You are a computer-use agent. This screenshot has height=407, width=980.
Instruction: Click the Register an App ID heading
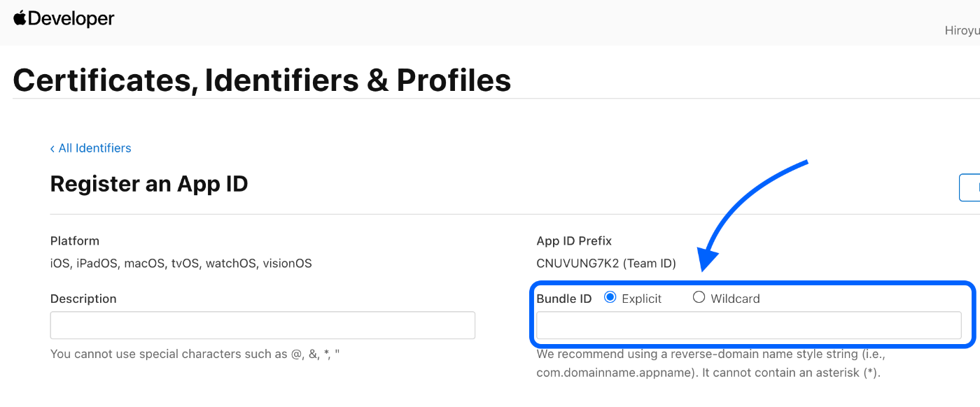click(x=149, y=184)
